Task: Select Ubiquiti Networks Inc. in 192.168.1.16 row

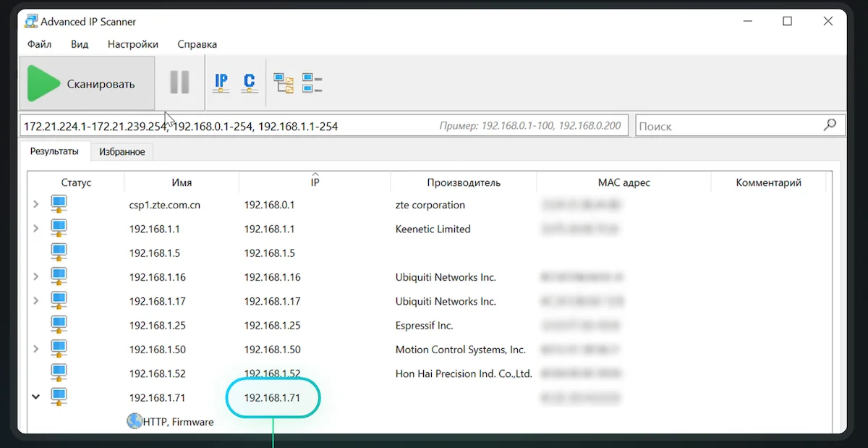Action: click(446, 277)
